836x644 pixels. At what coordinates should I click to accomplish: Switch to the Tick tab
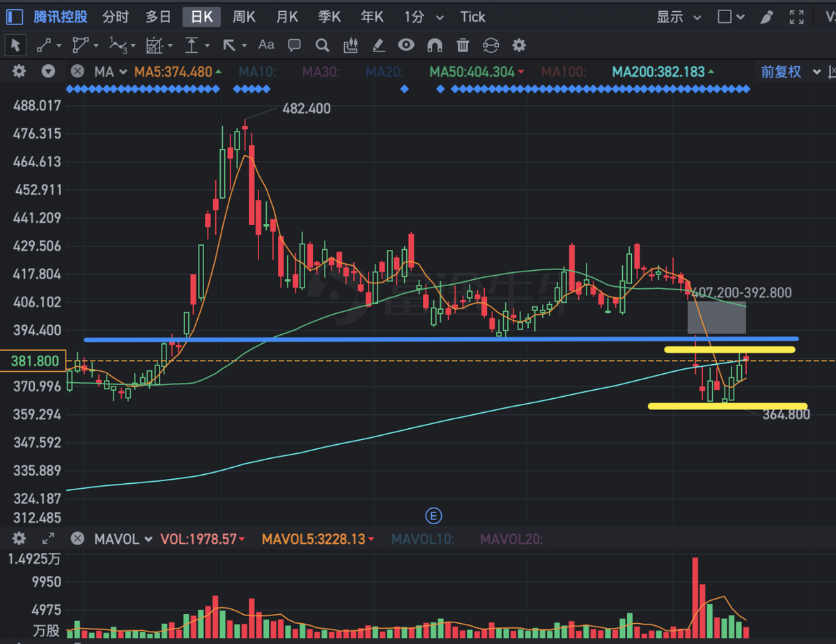(x=472, y=17)
